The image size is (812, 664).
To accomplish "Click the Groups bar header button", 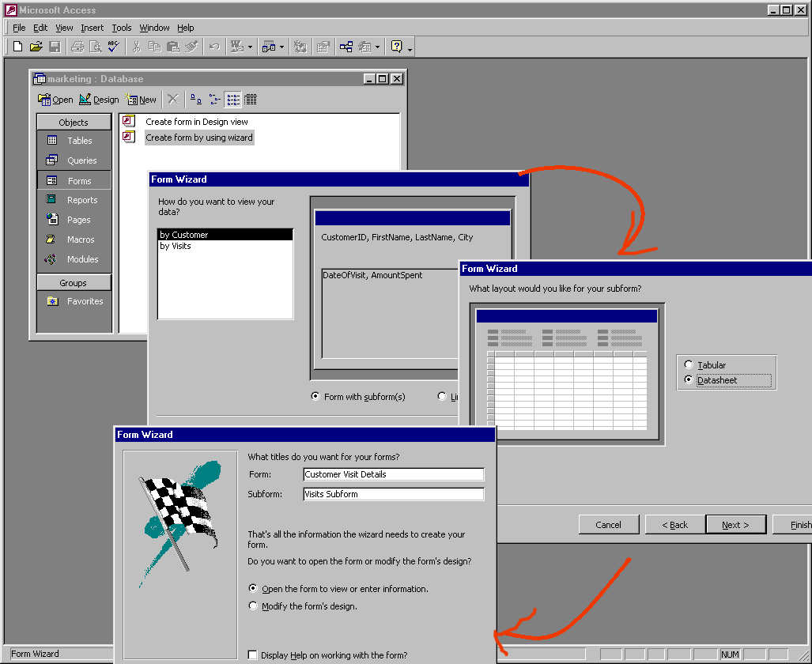I will 74,283.
